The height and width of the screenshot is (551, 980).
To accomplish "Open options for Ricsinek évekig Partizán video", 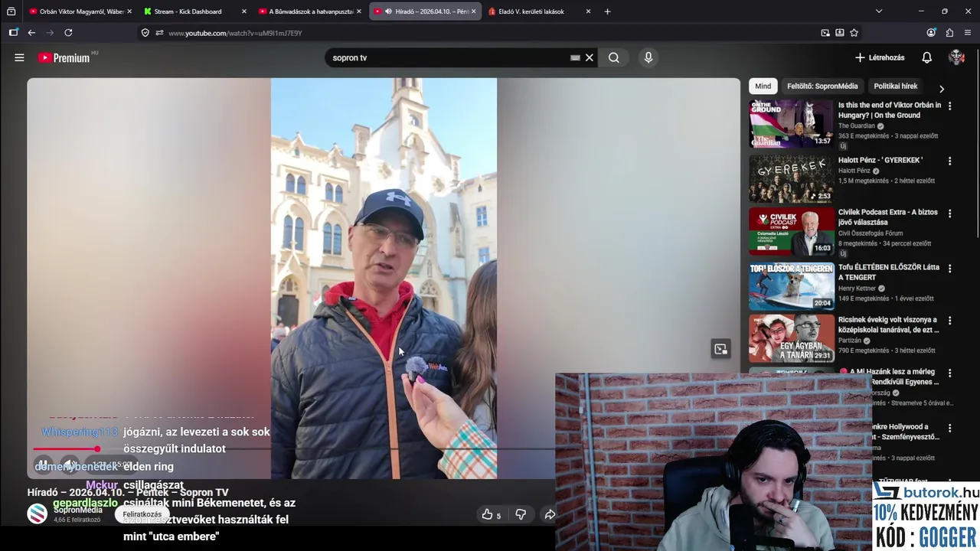I will click(949, 321).
